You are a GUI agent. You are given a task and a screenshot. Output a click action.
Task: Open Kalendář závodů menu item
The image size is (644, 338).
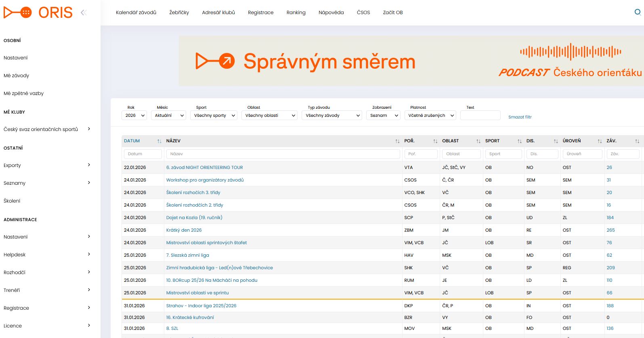coord(136,13)
